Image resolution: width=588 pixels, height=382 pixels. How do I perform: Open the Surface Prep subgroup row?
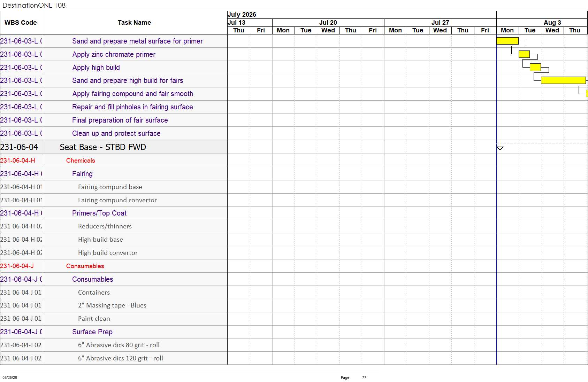(114, 332)
